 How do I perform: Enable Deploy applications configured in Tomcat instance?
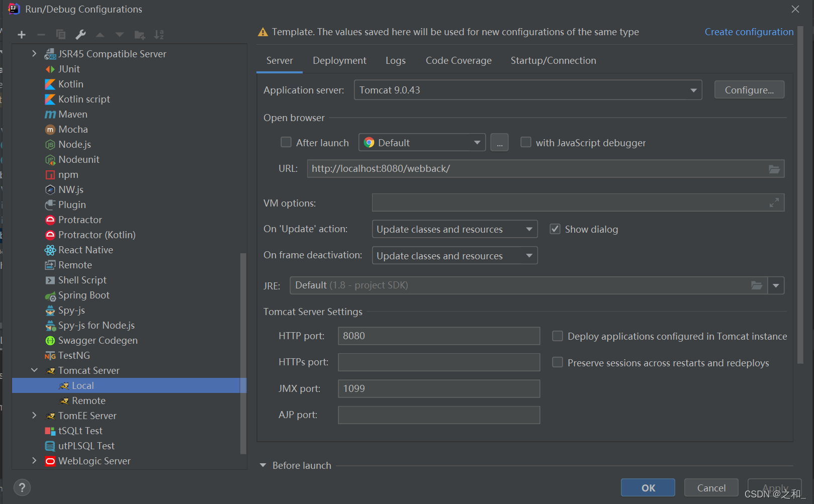[x=558, y=336]
